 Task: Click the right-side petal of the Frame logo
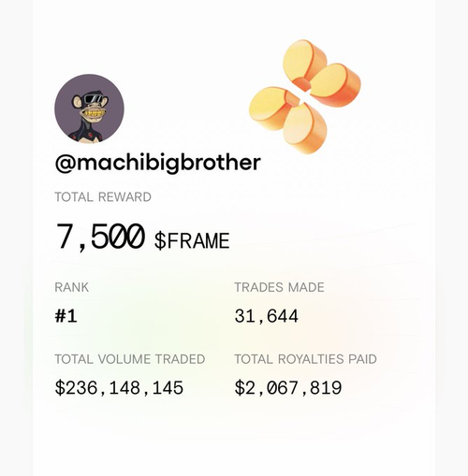pos(335,84)
